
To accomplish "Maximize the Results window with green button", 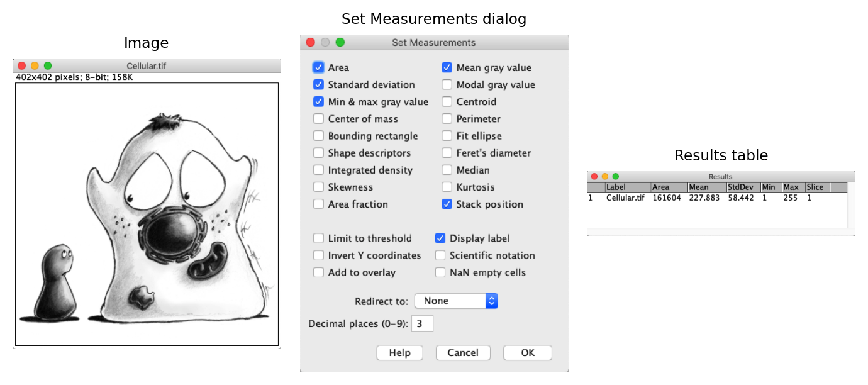I will coord(616,177).
